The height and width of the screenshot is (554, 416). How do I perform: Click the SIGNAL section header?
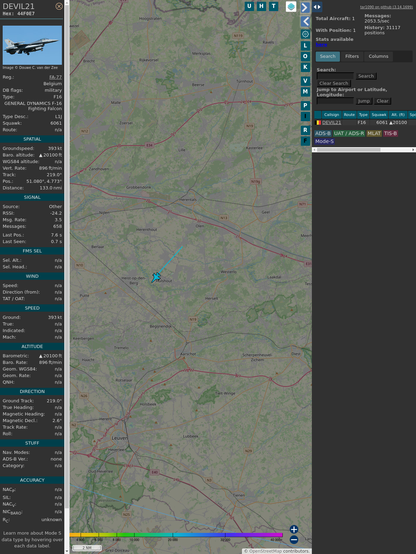pos(32,197)
